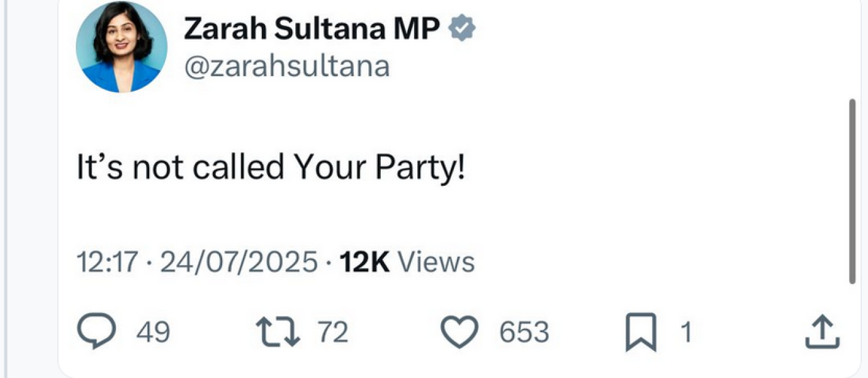Click the 12:17 timestamp of the tweet
This screenshot has height=378, width=868.
click(x=106, y=261)
